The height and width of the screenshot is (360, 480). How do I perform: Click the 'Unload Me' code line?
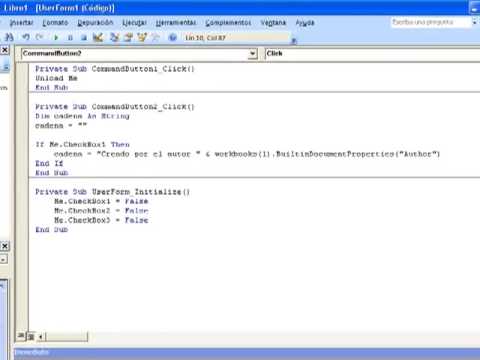pyautogui.click(x=56, y=78)
